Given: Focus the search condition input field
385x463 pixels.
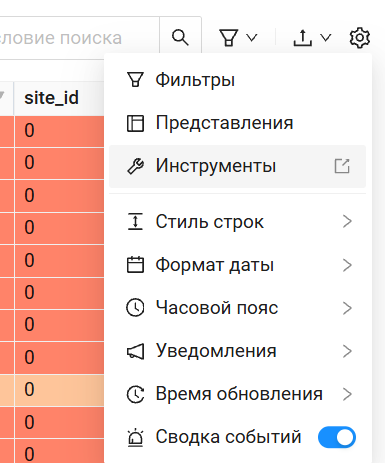Looking at the screenshot, I should 79,38.
